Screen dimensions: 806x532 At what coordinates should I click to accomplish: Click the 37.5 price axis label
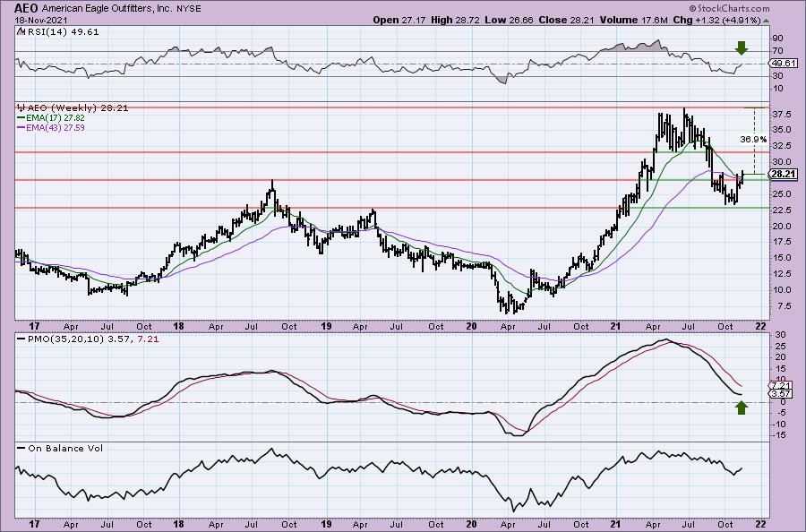(780, 116)
